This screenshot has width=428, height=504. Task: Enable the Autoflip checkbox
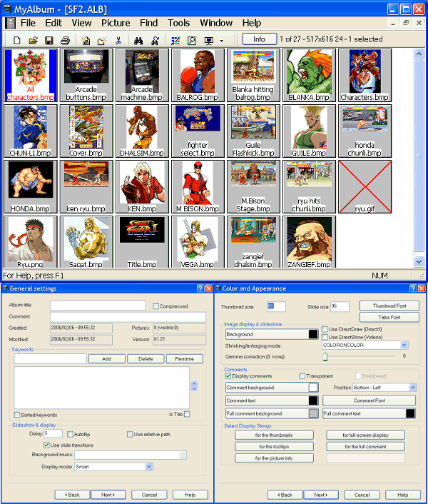coord(70,434)
